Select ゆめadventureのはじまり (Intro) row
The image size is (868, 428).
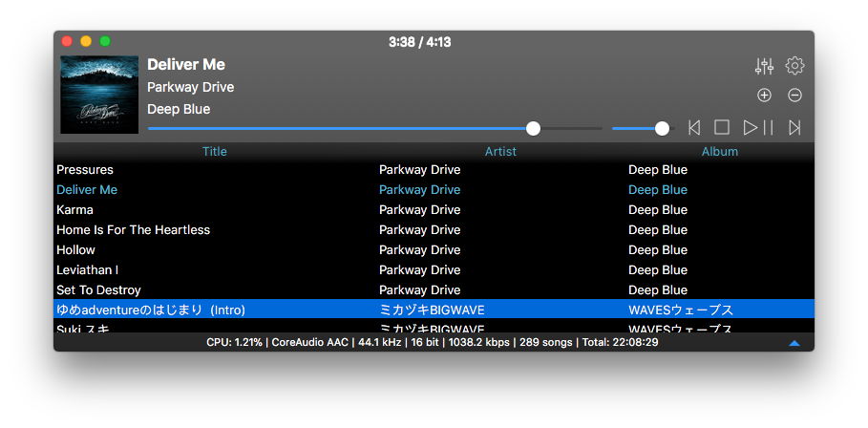tap(434, 310)
